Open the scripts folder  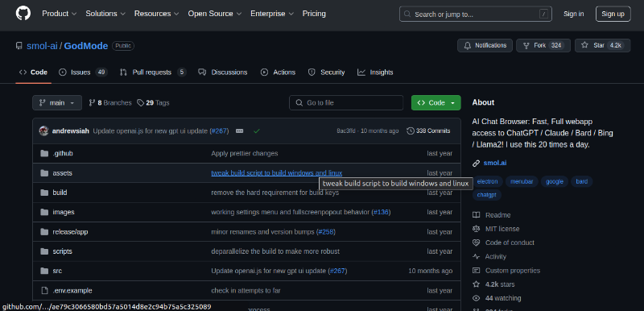pos(63,251)
